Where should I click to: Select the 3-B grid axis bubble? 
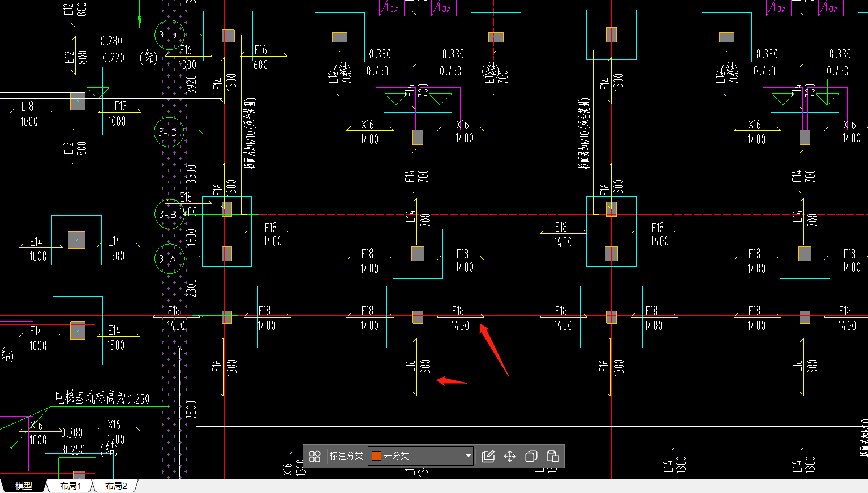[169, 214]
